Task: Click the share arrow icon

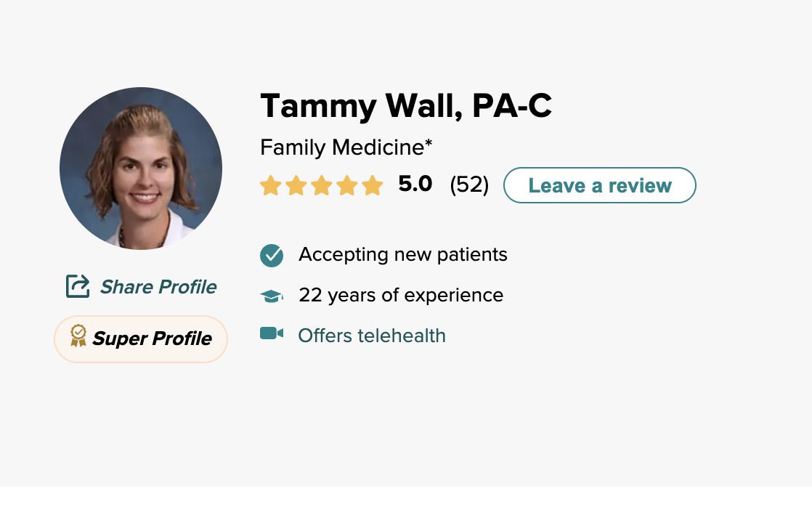Action: [78, 286]
